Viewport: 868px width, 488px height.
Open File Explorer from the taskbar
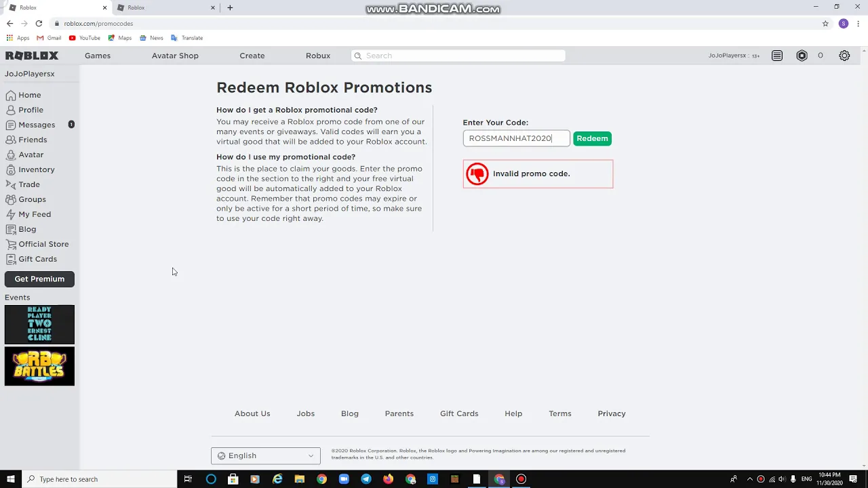click(x=299, y=479)
